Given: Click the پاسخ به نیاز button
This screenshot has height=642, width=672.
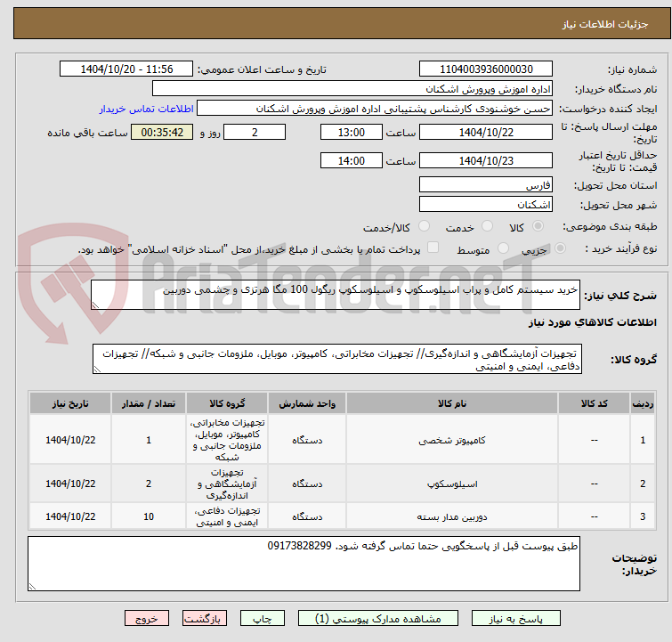Looking at the screenshot, I should tap(516, 619).
